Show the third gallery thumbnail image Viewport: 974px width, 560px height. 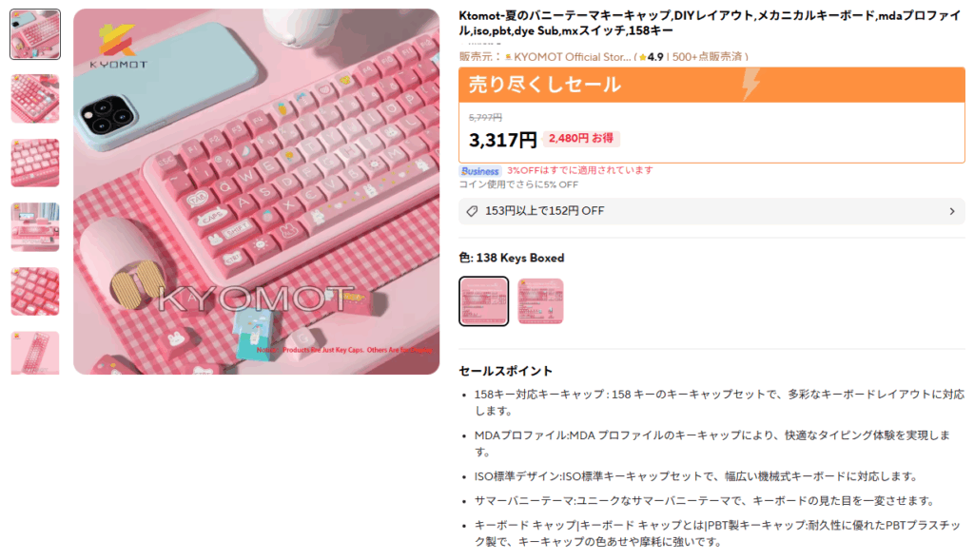coord(35,163)
